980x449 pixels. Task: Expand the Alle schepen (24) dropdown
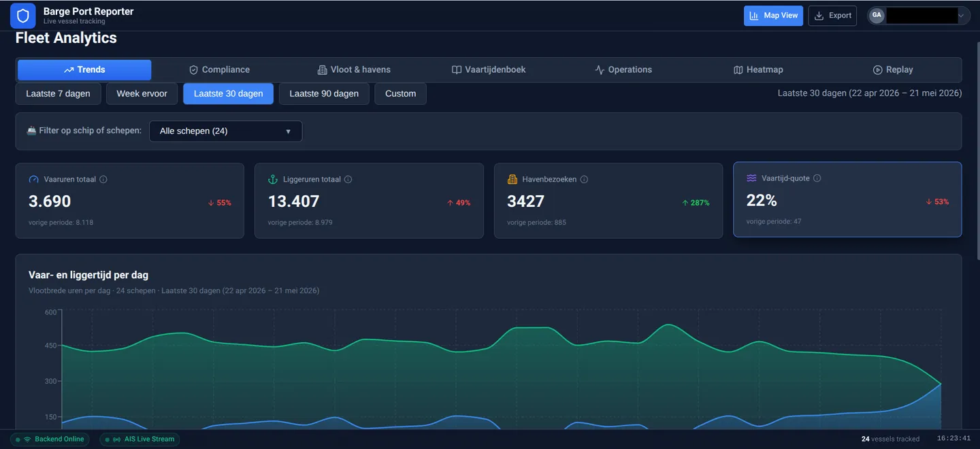[x=225, y=131]
